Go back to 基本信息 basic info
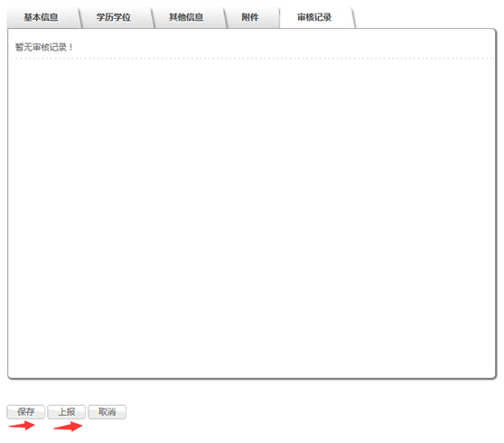The width and height of the screenshot is (504, 443). tap(42, 17)
